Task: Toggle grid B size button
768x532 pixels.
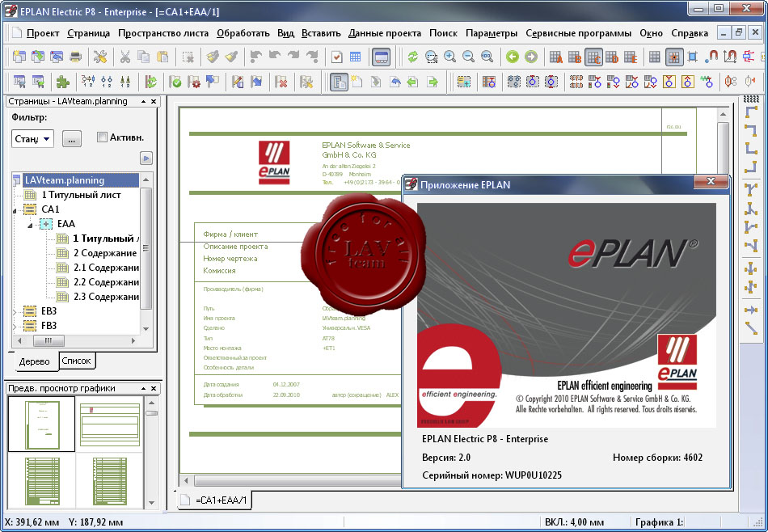Action: 575,57
